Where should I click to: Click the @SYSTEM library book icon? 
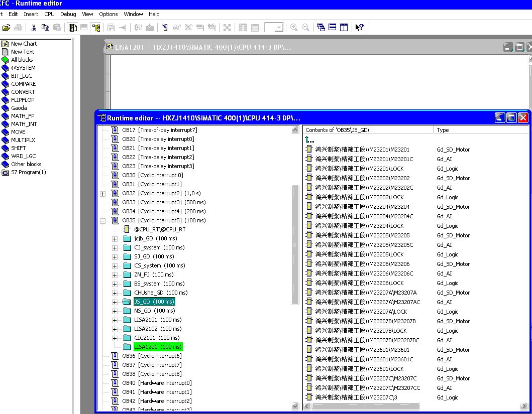tap(5, 68)
